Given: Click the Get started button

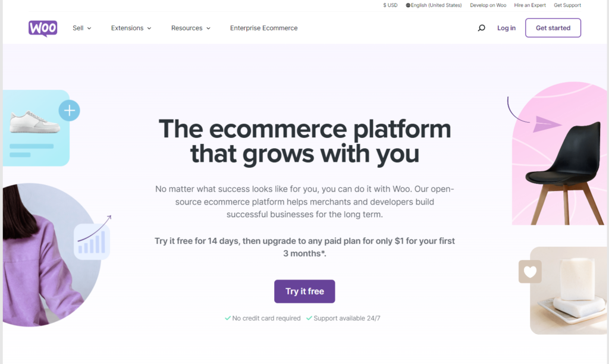Looking at the screenshot, I should (x=553, y=28).
